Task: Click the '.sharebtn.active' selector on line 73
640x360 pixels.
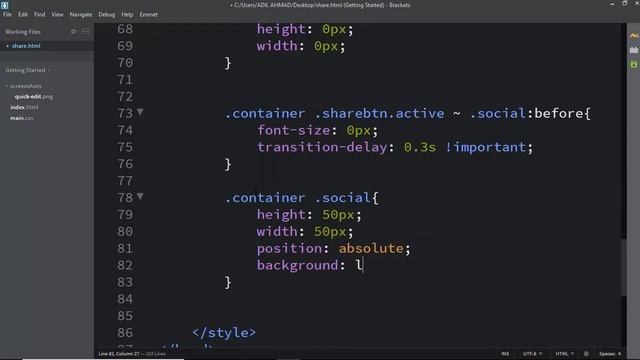Action: click(x=379, y=113)
